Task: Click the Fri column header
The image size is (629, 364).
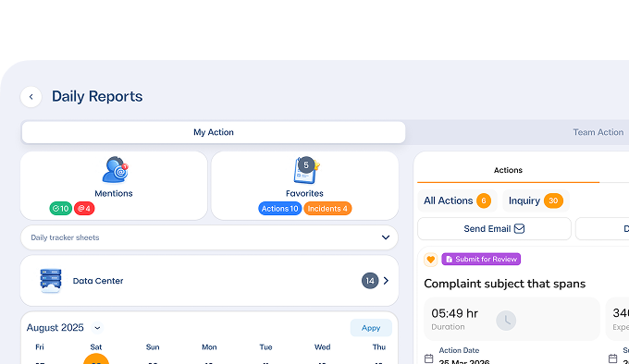Action: tap(39, 347)
